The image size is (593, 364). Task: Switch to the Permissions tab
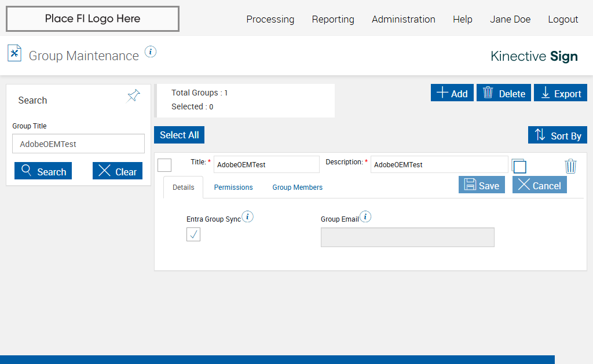pos(233,187)
